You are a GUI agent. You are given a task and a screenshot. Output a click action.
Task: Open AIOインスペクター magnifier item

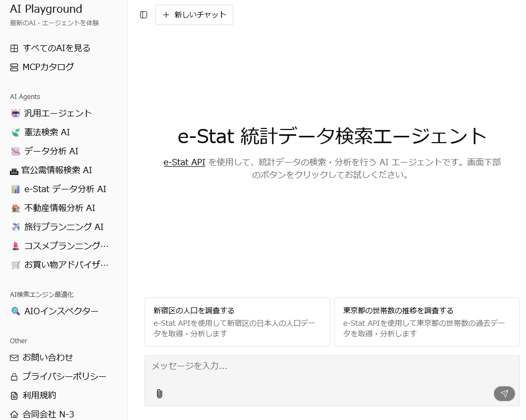pyautogui.click(x=61, y=311)
